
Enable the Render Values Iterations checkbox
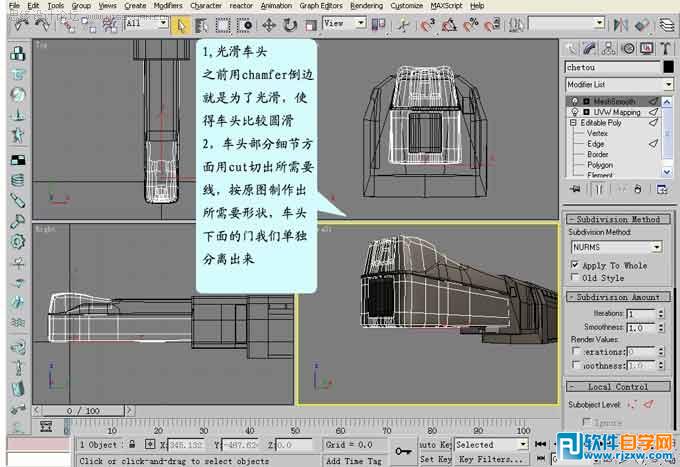point(576,352)
